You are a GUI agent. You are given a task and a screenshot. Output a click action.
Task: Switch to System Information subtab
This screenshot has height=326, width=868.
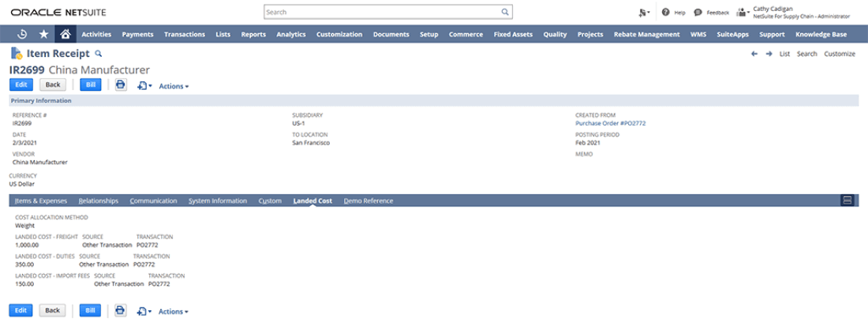[218, 201]
